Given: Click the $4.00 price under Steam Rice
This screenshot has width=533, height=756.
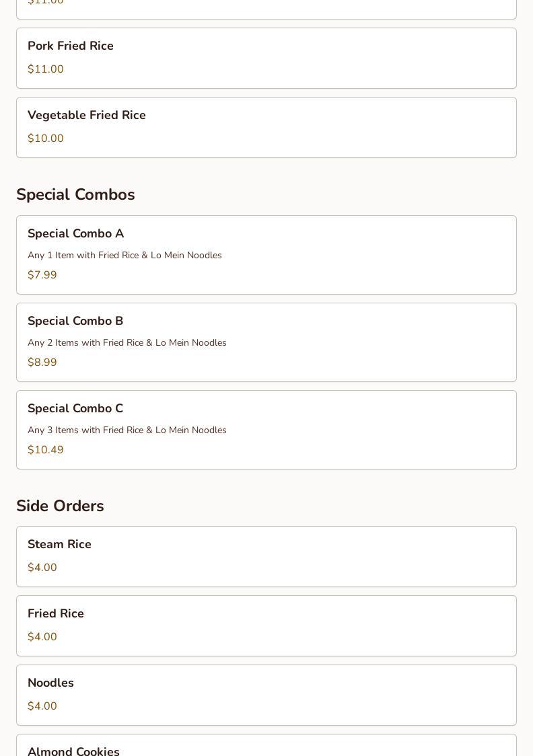Looking at the screenshot, I should 42,568.
